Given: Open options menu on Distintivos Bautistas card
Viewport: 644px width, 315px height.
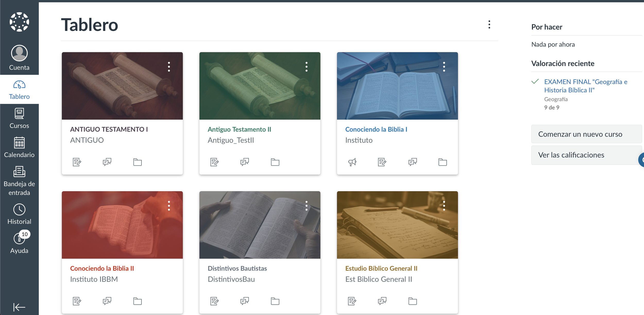Looking at the screenshot, I should (x=306, y=206).
